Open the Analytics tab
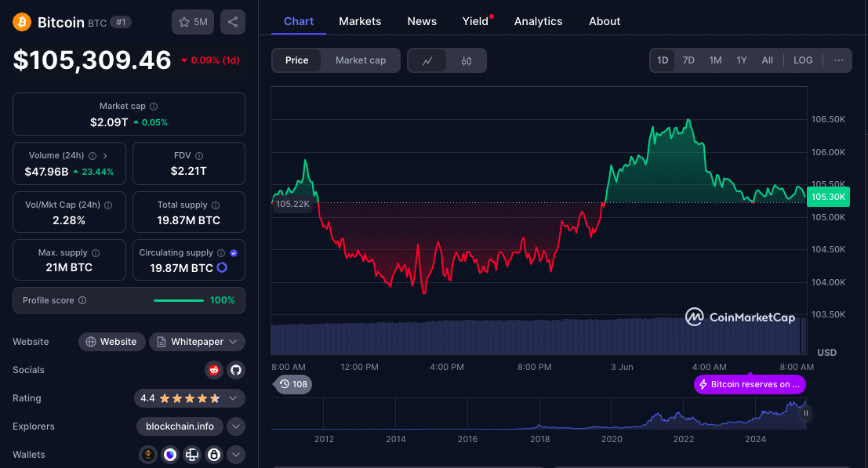This screenshot has height=468, width=868. click(x=538, y=22)
